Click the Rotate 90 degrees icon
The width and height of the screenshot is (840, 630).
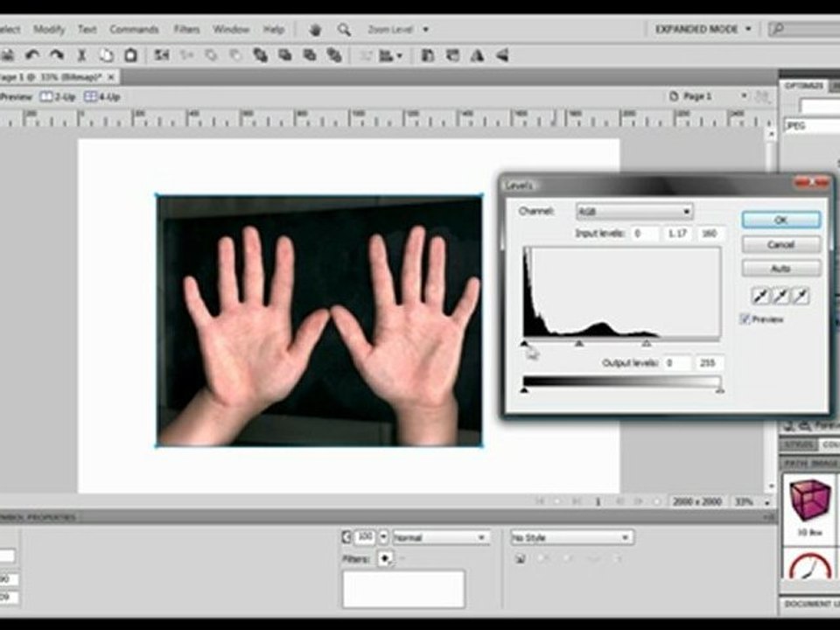click(428, 55)
